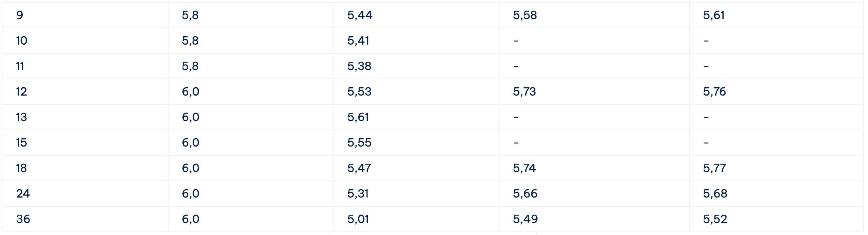Select the 5,74 table value

click(x=594, y=168)
